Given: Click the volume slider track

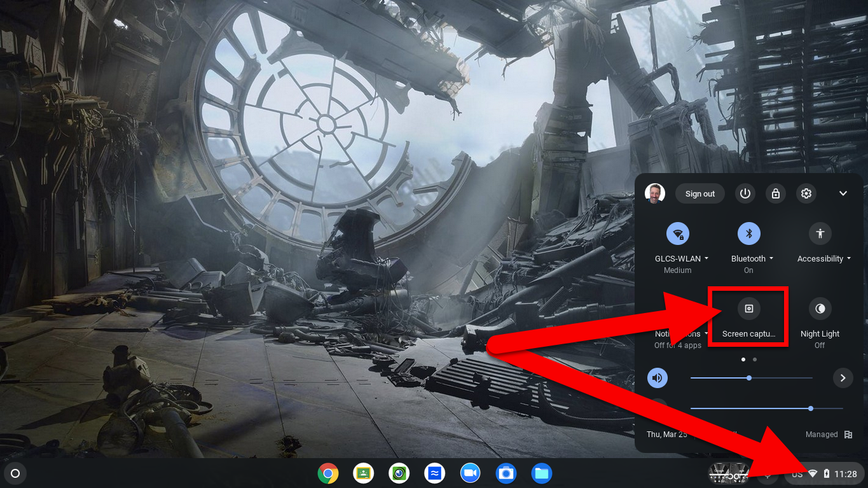Looking at the screenshot, I should (x=752, y=378).
